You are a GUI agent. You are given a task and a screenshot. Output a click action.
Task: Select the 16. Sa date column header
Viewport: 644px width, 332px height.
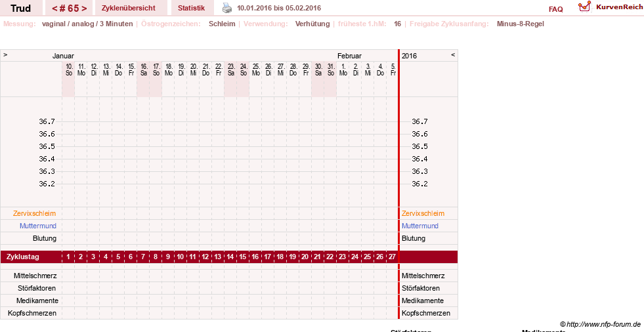tap(144, 70)
